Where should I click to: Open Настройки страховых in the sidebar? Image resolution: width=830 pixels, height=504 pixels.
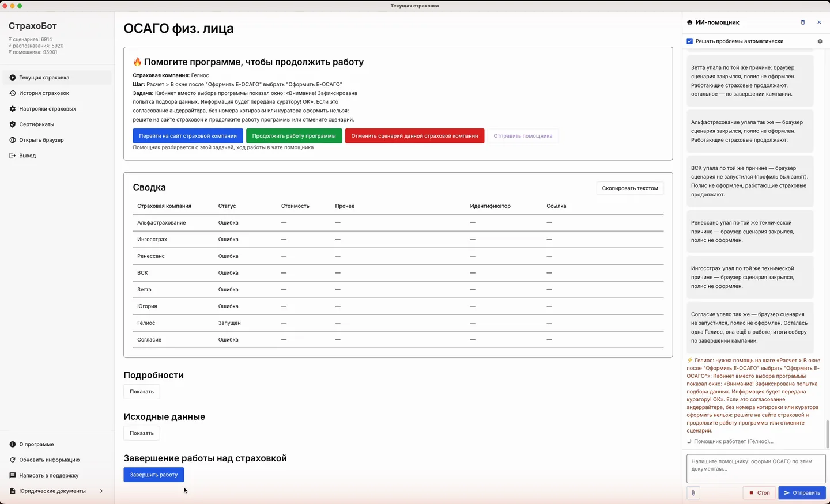(57, 109)
